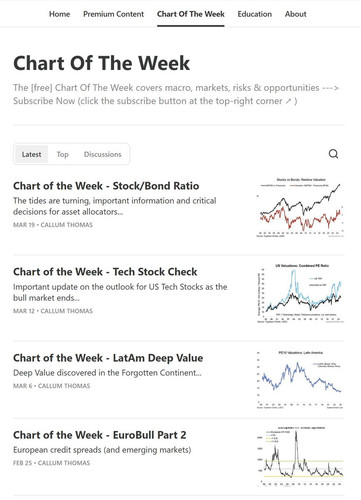Go to Premium Content page

point(113,14)
